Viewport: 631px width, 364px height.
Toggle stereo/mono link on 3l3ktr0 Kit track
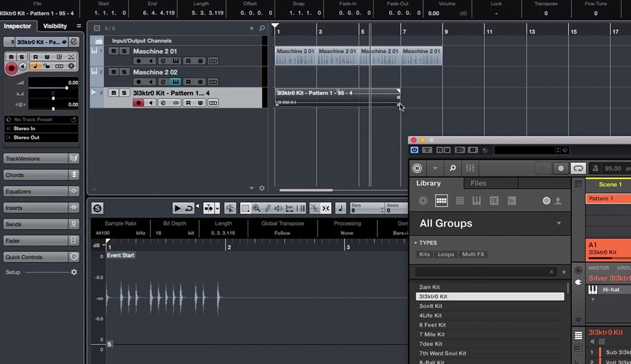175,103
